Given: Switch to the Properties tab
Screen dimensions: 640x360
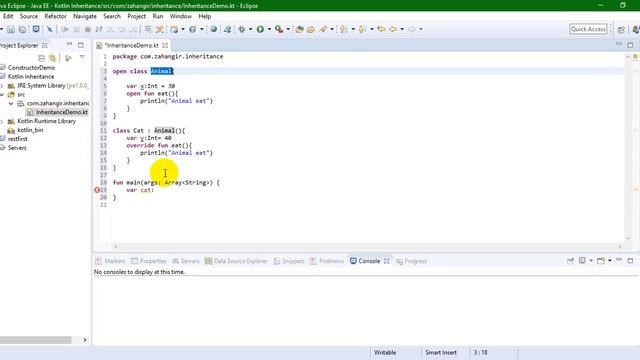Looking at the screenshot, I should pos(149,261).
